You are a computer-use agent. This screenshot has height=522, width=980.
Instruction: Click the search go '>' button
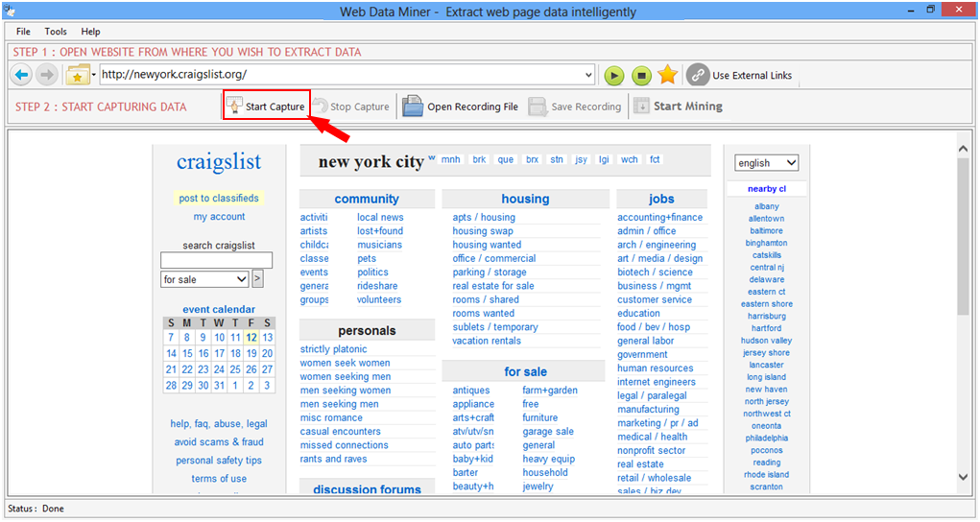257,279
